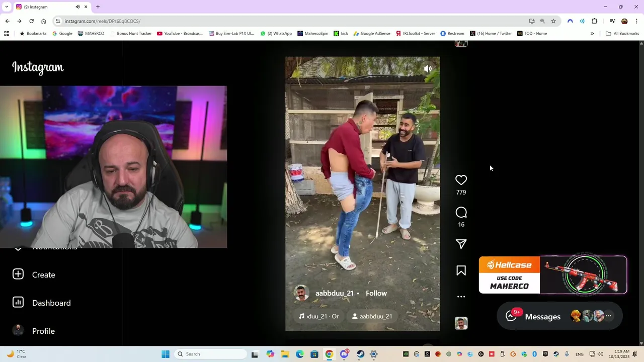644x362 pixels.
Task: Open tagged user aabbduu_21 chip
Action: pos(372,316)
